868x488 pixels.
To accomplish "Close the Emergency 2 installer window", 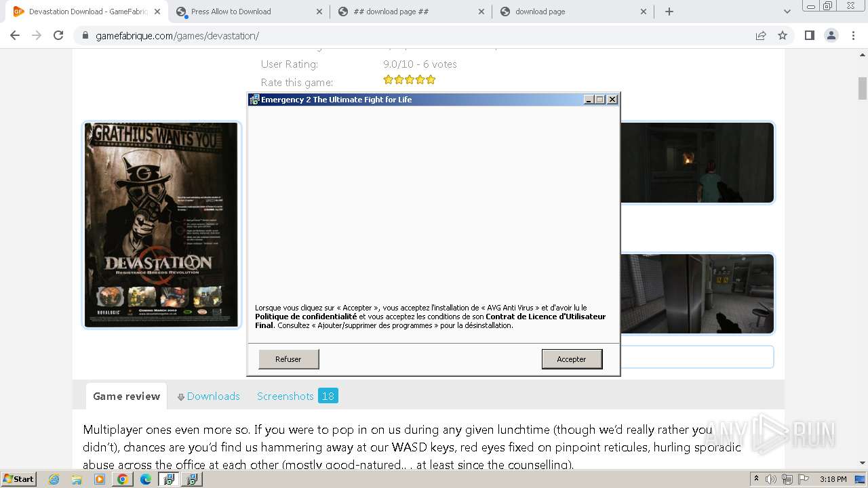I will [x=612, y=100].
